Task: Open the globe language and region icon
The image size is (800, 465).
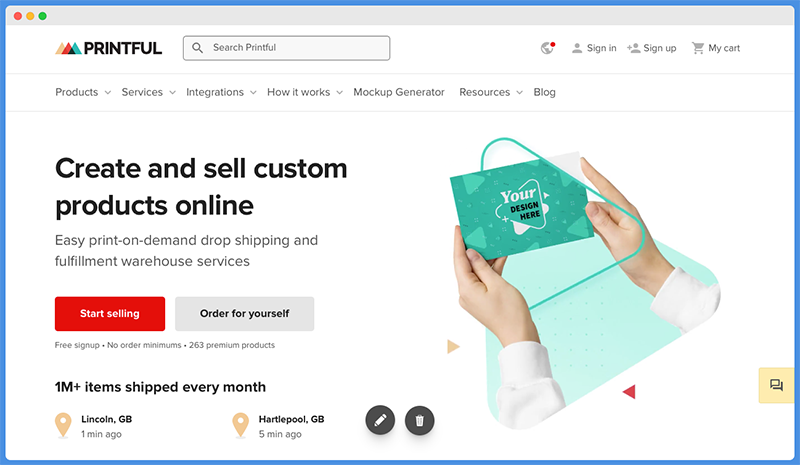Action: (x=547, y=48)
